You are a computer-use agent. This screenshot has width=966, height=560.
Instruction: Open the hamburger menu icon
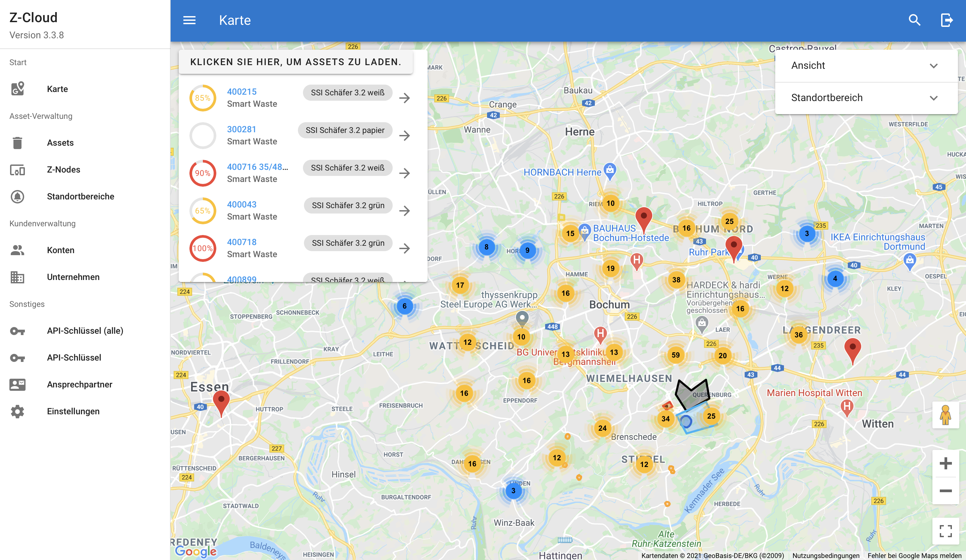pyautogui.click(x=189, y=20)
